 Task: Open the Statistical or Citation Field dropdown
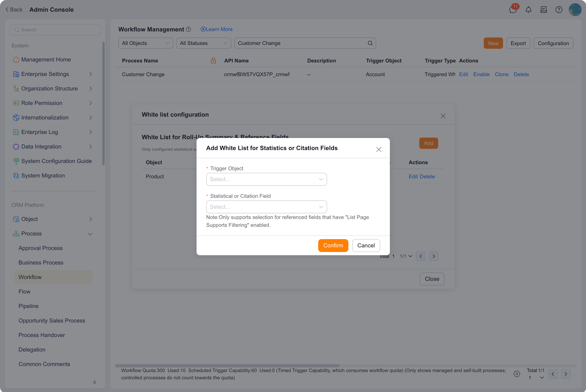[266, 207]
